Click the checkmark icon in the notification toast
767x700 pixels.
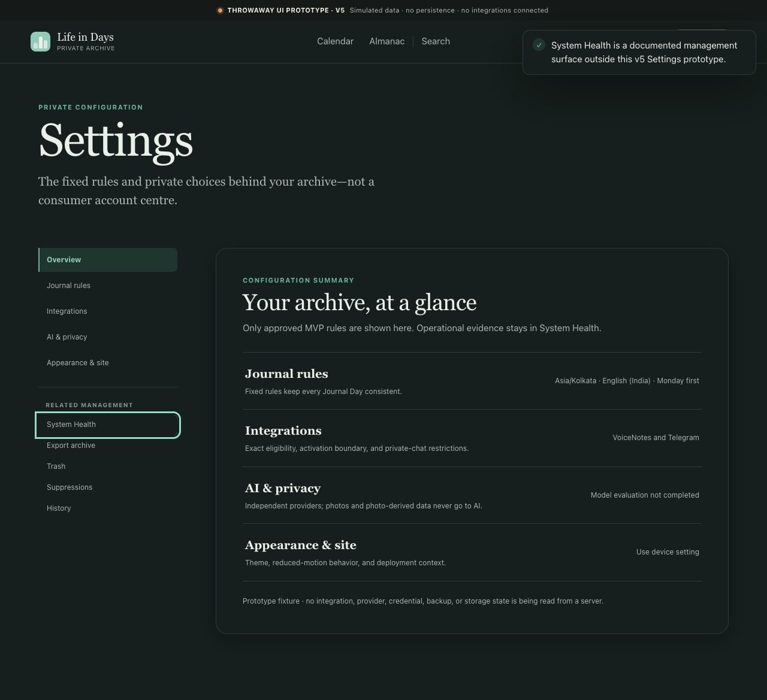539,46
